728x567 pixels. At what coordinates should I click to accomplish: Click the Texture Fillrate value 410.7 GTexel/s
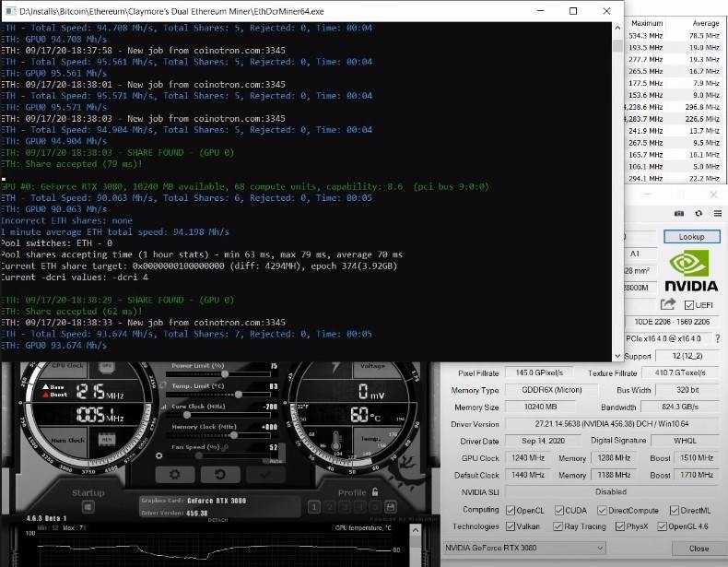(x=680, y=372)
